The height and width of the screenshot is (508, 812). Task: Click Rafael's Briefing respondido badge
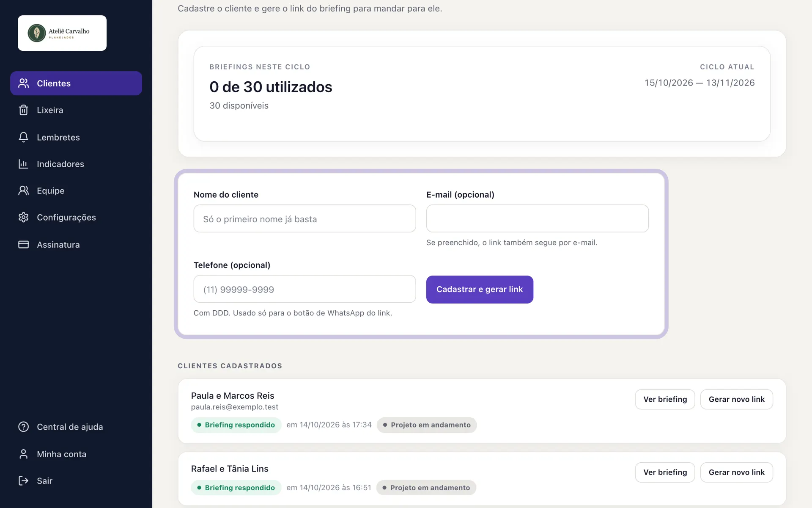click(236, 488)
